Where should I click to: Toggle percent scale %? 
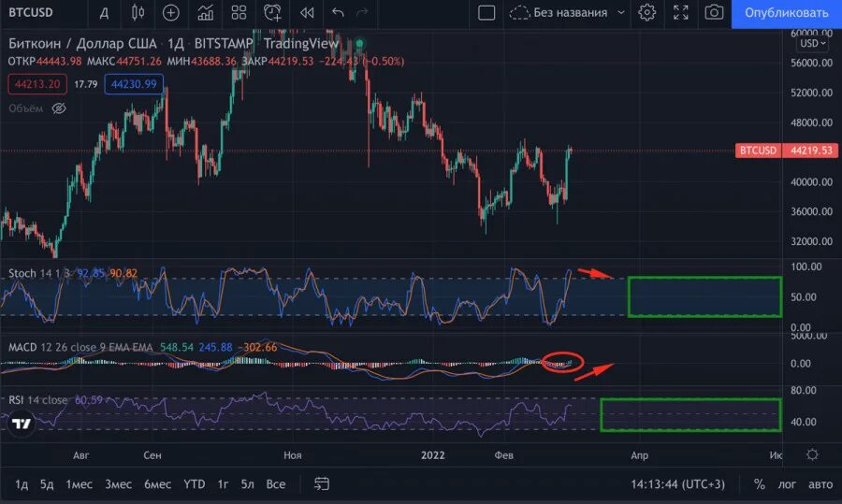click(x=759, y=484)
